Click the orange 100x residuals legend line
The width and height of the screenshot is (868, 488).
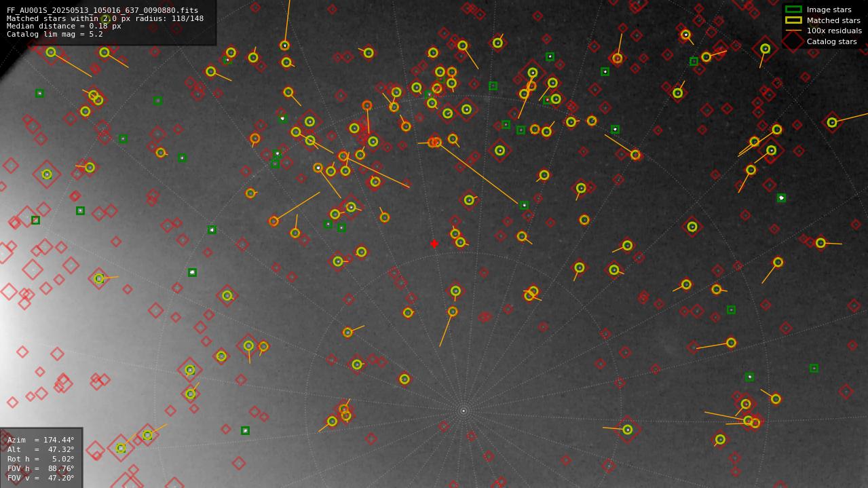(793, 31)
